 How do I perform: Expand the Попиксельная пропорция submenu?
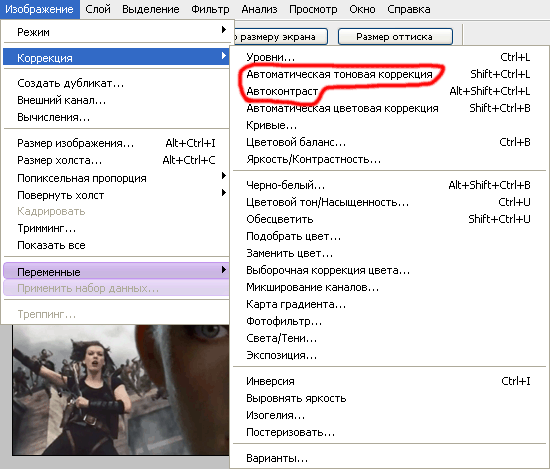pyautogui.click(x=116, y=178)
